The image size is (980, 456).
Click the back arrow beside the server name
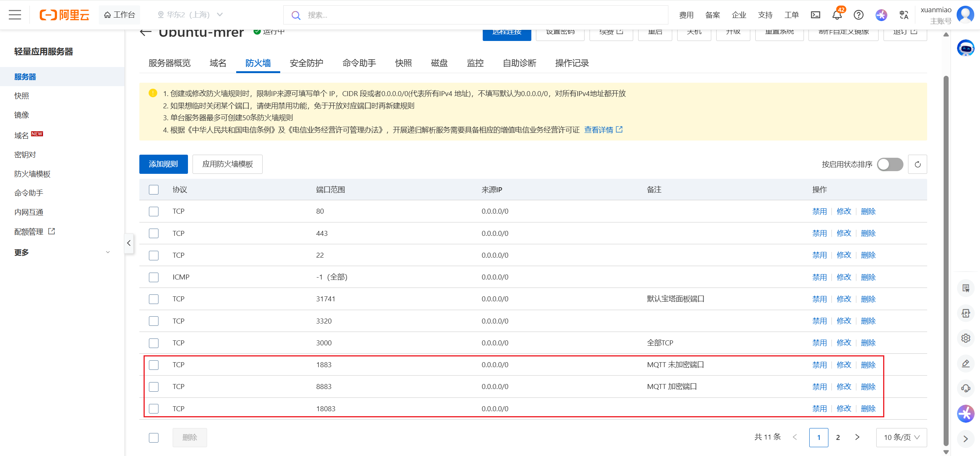coord(146,32)
